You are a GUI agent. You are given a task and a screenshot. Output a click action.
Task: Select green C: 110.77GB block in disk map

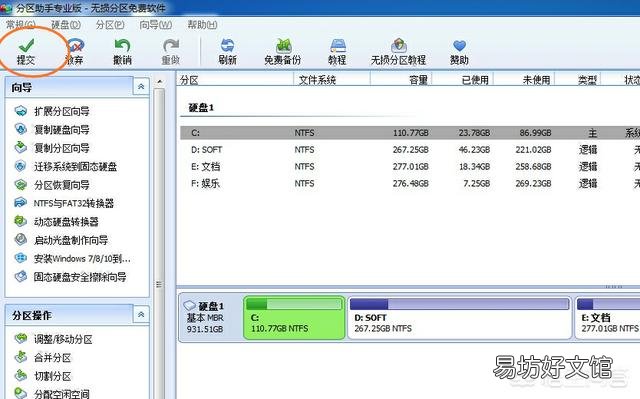[294, 318]
